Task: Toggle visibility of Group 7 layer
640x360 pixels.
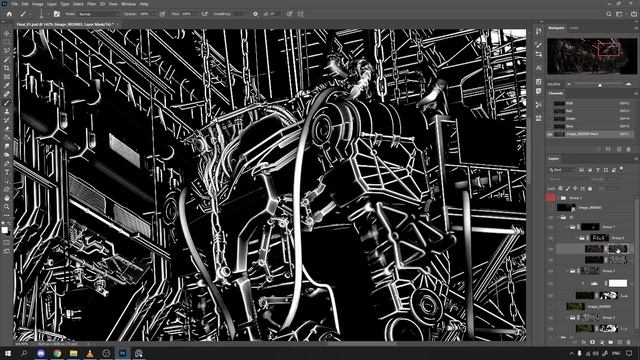Action: point(551,227)
